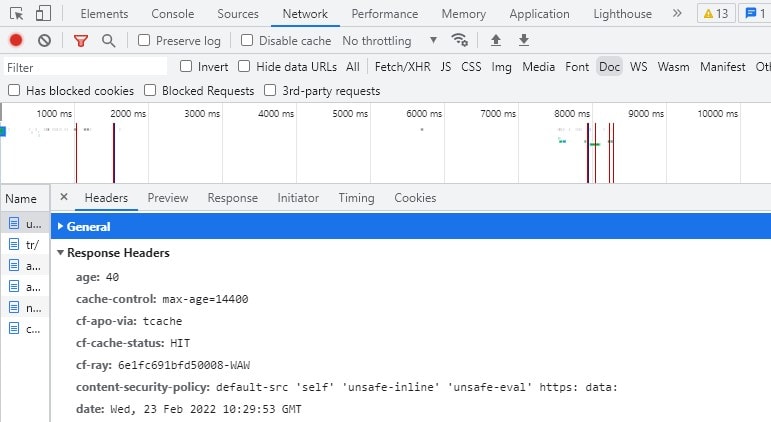The height and width of the screenshot is (422, 771).
Task: Click the warnings count badge showing 13
Action: [x=716, y=14]
